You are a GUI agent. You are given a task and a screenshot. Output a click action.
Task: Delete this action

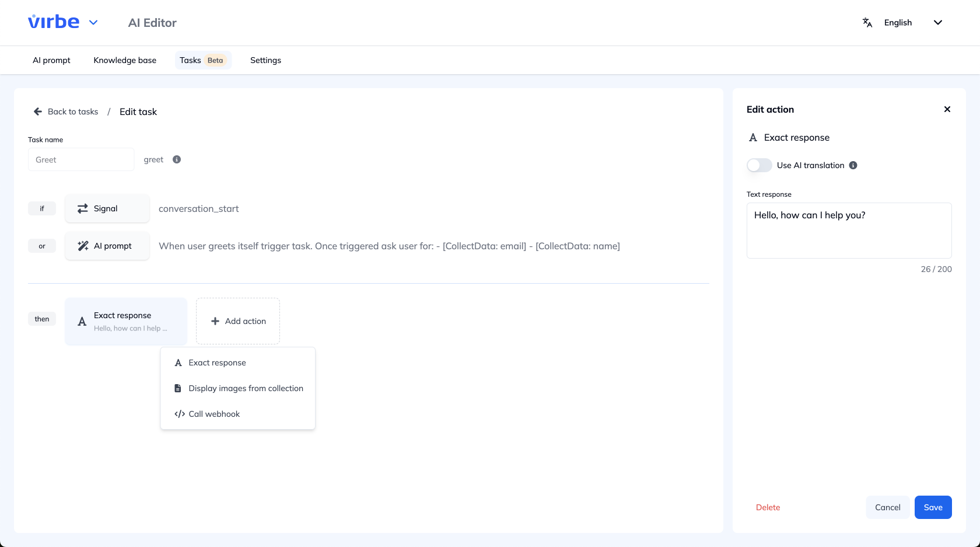point(768,507)
